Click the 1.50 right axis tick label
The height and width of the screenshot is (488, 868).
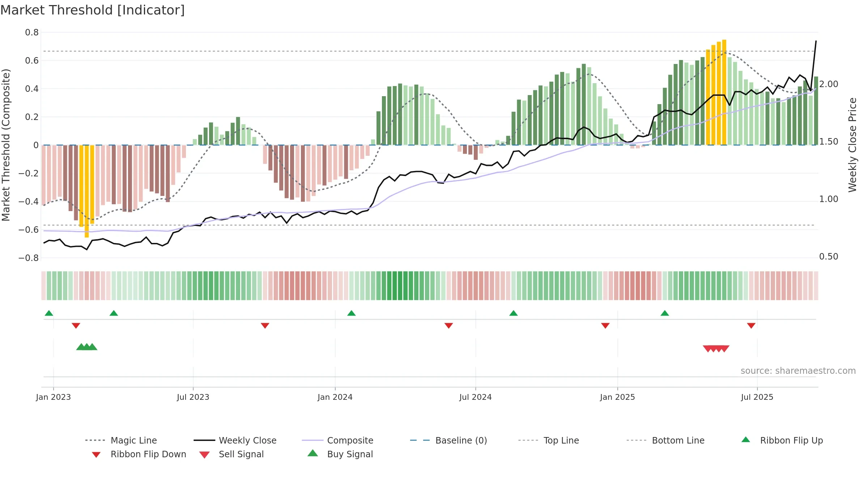tap(829, 142)
